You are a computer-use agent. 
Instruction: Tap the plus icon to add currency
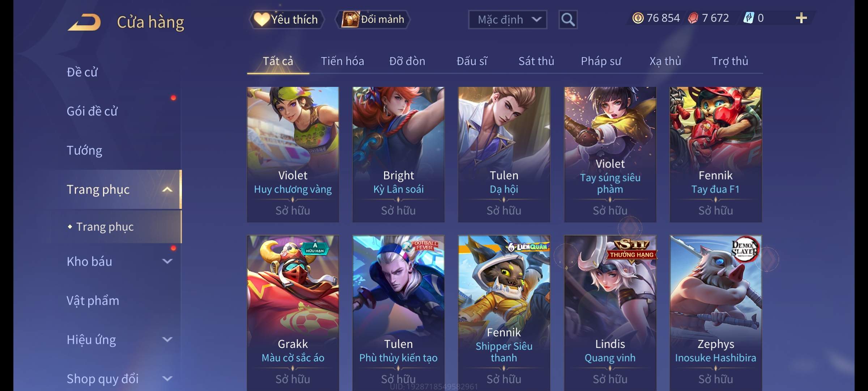(x=801, y=18)
